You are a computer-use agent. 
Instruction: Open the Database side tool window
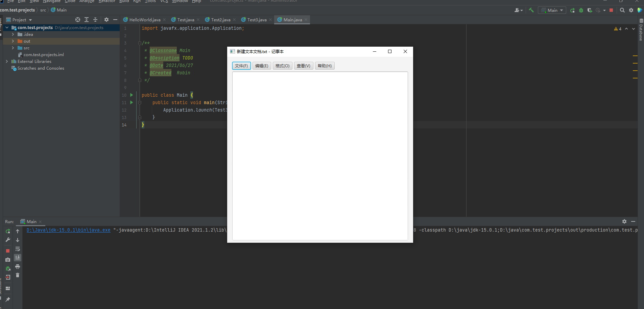coord(641,30)
